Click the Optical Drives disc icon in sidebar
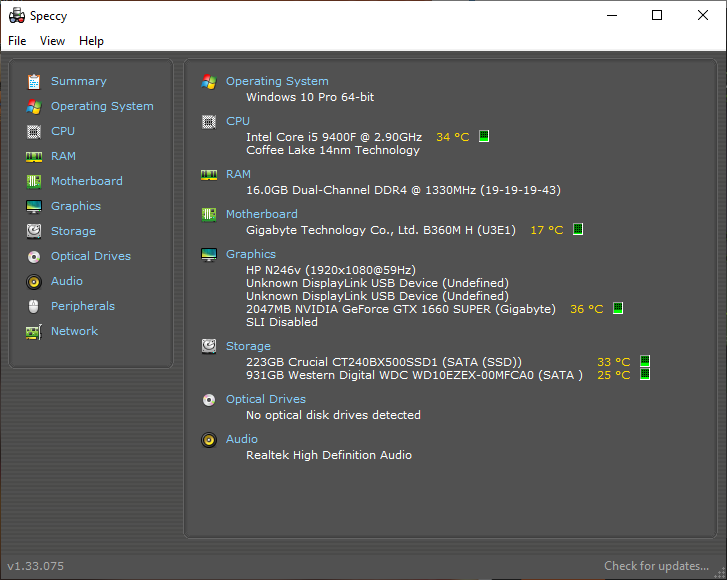Viewport: 727px width, 580px height. coord(34,256)
